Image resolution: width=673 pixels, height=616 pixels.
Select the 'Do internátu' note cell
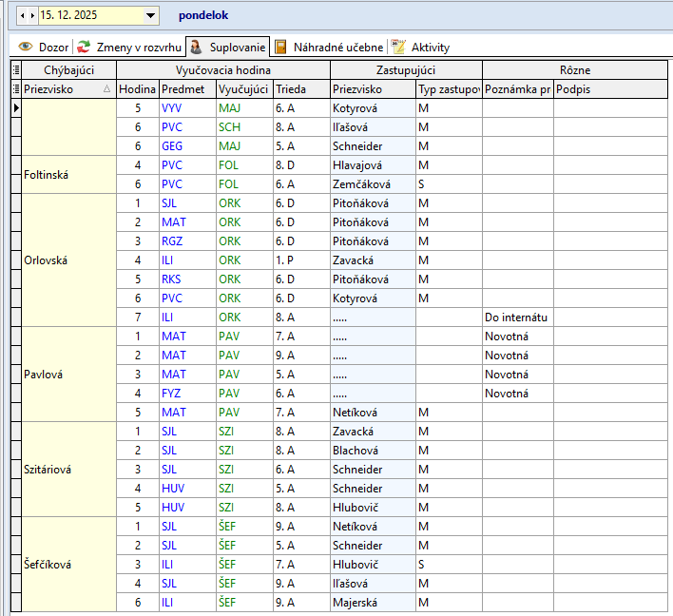tap(517, 318)
